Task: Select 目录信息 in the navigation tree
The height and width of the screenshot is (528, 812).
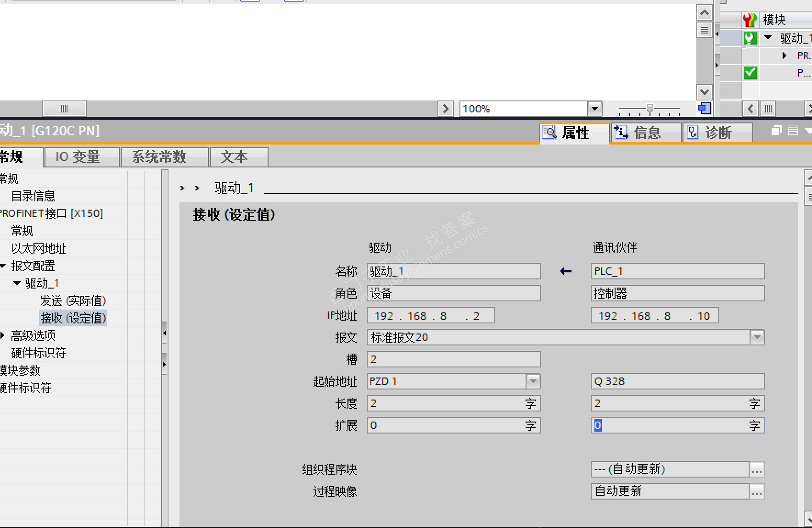Action: coord(33,196)
